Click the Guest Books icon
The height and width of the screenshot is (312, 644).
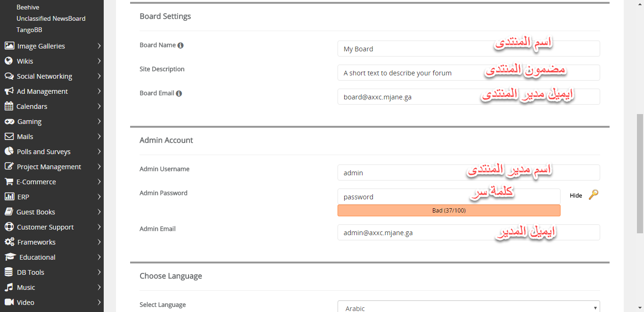coord(8,212)
